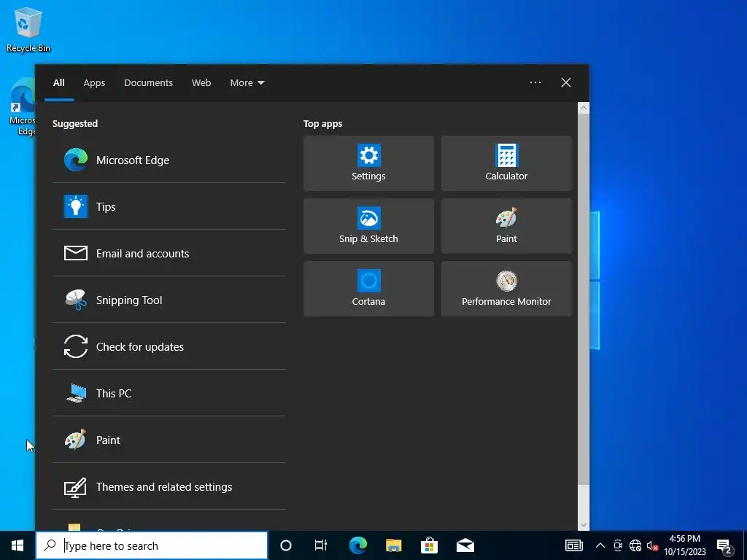Launch Performance Monitor tile
The image size is (747, 560).
506,289
